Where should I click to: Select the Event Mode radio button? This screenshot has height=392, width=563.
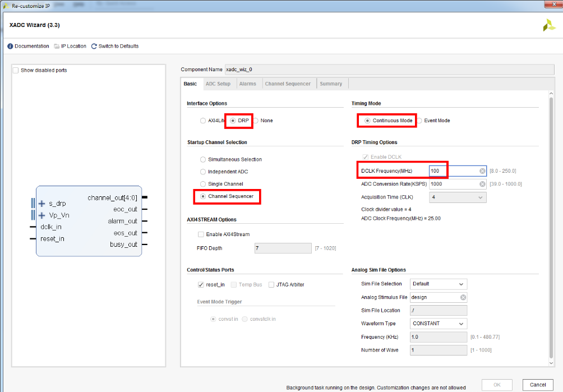tap(419, 121)
